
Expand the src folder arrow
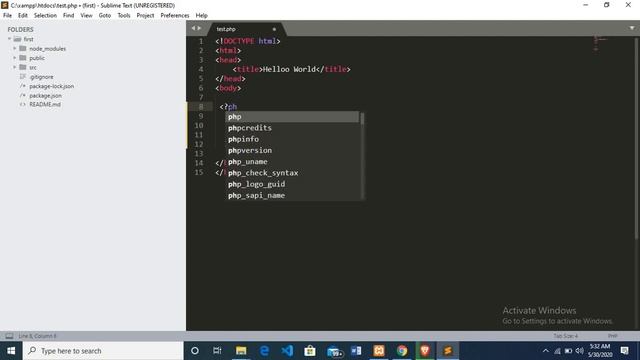[15, 67]
